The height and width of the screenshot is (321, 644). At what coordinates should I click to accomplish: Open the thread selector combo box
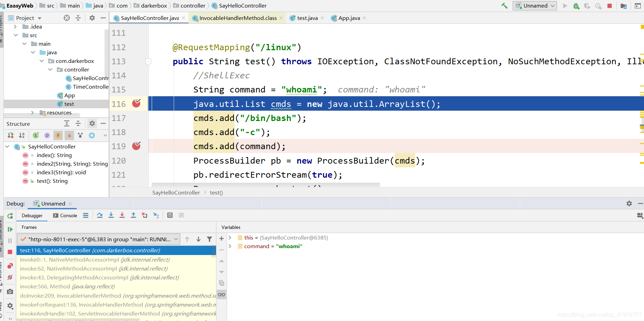pos(99,239)
